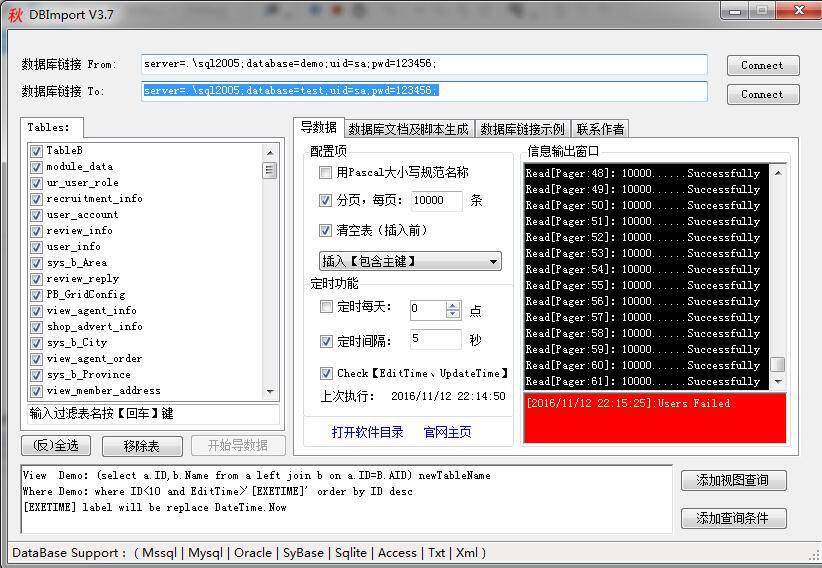Screen dimensions: 822x568
Task: Toggle shop_advert_info table checkbox
Action: click(36, 327)
